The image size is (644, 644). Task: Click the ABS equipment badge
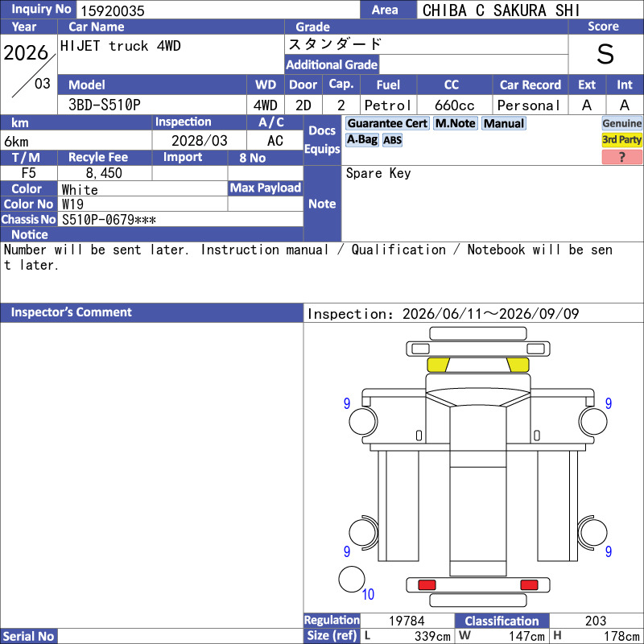tap(392, 140)
